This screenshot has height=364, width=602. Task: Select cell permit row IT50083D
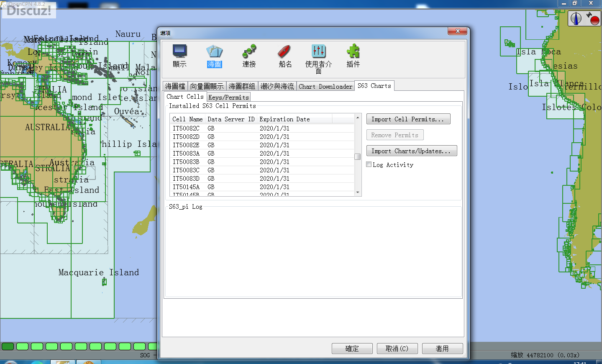click(262, 179)
